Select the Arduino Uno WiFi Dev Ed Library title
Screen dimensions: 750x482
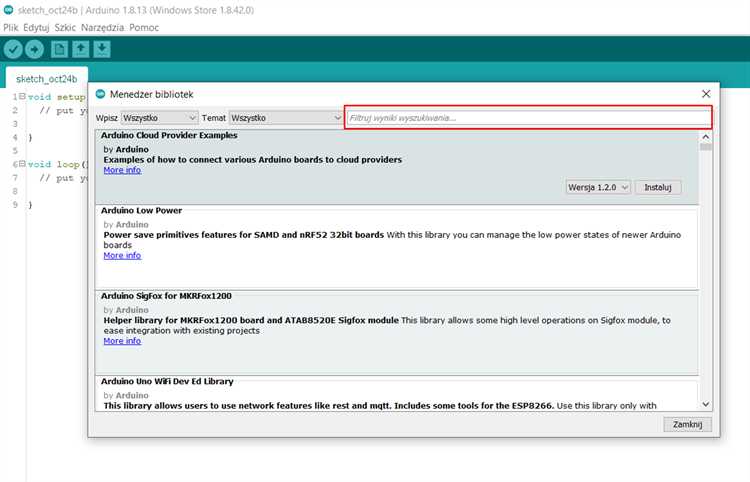point(167,382)
